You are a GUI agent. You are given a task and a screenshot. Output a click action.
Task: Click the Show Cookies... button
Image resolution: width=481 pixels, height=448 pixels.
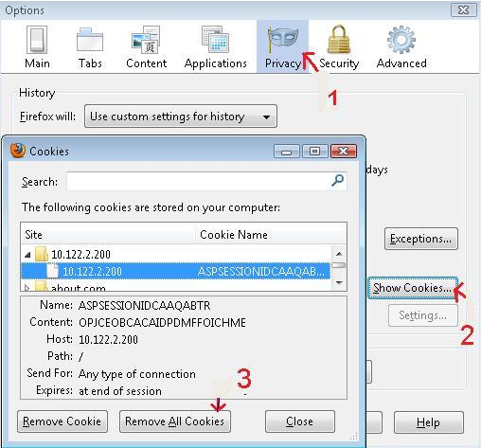(x=412, y=288)
